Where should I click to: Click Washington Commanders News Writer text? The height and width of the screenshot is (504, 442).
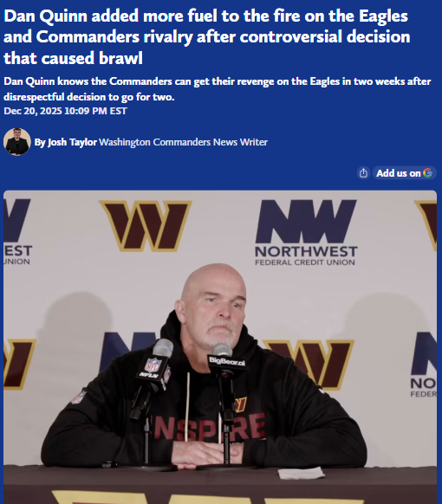[184, 142]
